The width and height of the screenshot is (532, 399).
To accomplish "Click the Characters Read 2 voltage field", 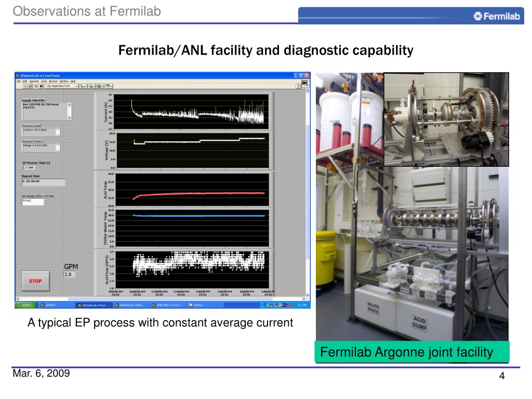I will click(41, 147).
